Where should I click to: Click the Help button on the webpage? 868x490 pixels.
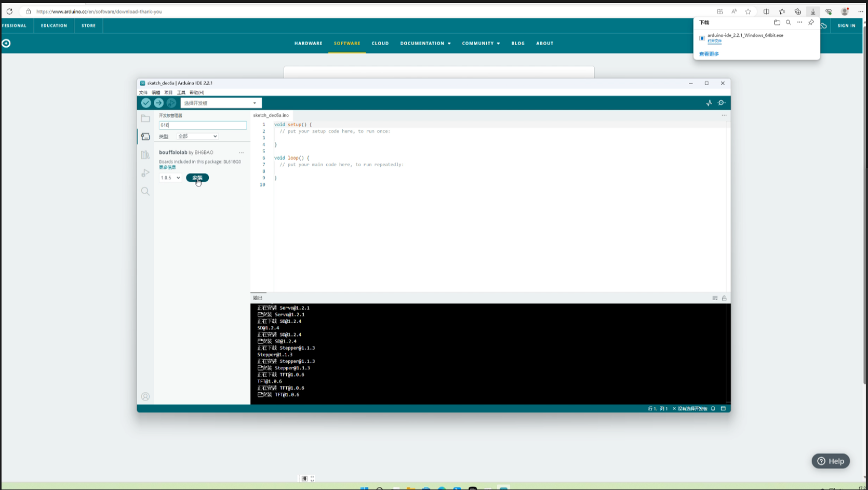pyautogui.click(x=831, y=461)
